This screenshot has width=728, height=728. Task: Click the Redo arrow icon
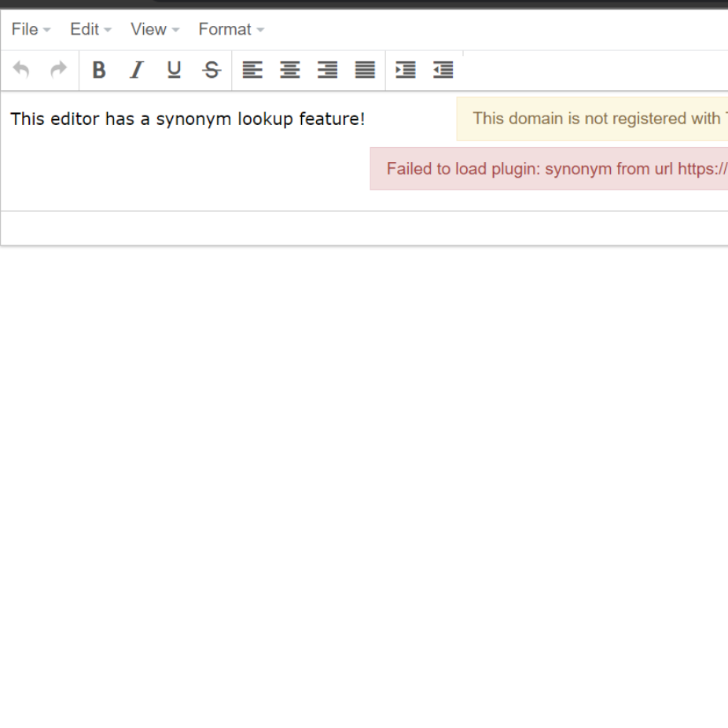coord(58,71)
